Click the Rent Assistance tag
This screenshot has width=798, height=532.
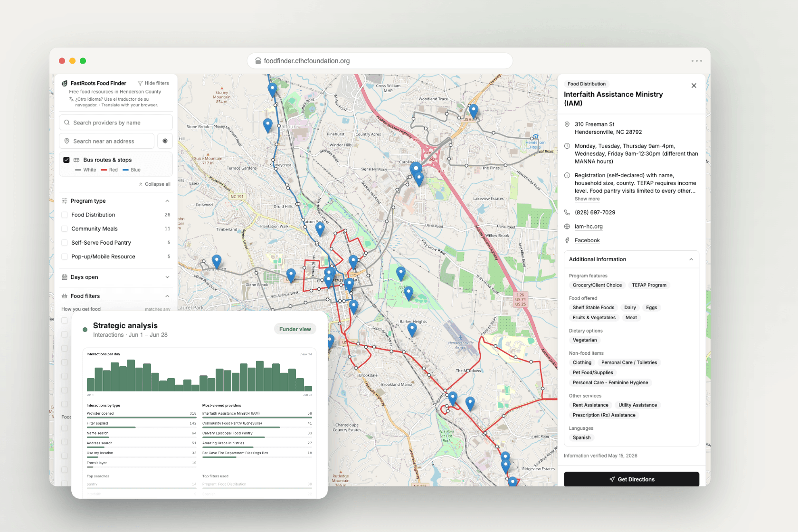pos(590,405)
